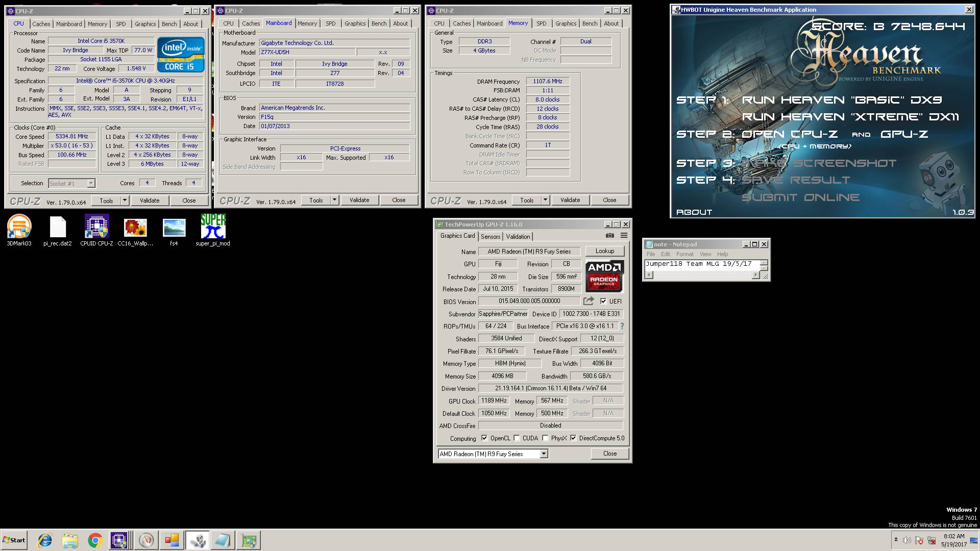The width and height of the screenshot is (980, 551).
Task: Click Submit Online in Heaven benchmark
Action: [x=800, y=197]
